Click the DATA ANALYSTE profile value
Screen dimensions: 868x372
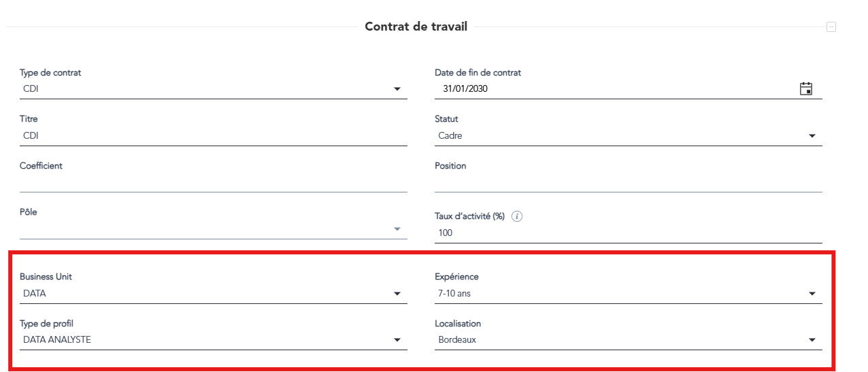point(57,340)
